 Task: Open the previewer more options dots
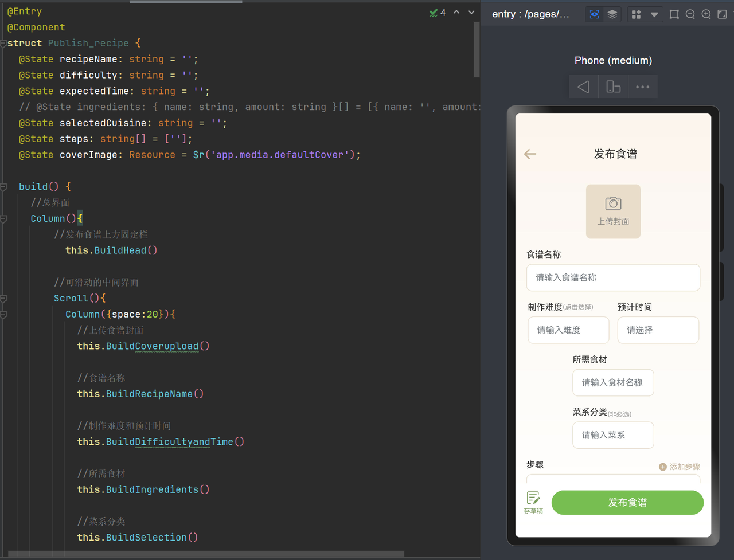click(x=643, y=87)
